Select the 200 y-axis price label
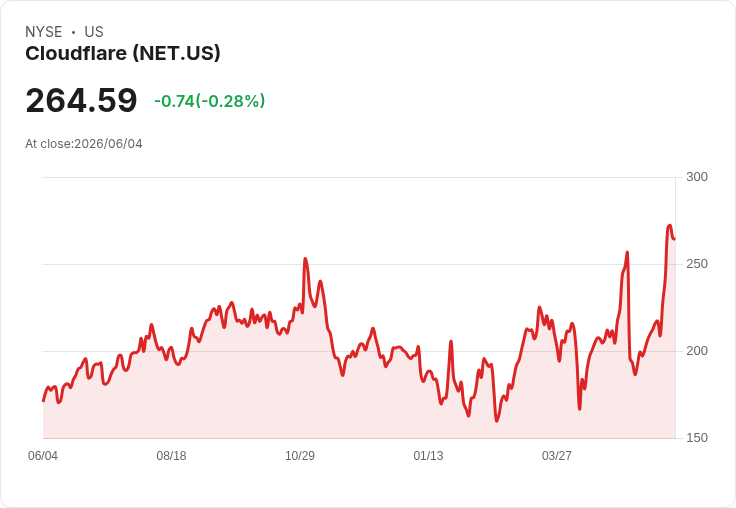The height and width of the screenshot is (508, 736). [x=697, y=351]
